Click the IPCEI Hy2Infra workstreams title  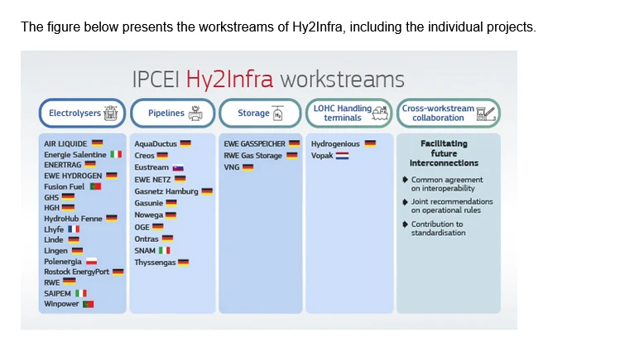[x=268, y=79]
